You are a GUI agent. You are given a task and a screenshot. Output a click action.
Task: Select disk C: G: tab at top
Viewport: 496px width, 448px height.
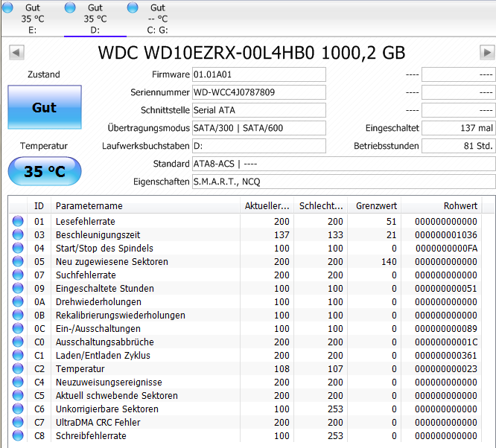157,19
